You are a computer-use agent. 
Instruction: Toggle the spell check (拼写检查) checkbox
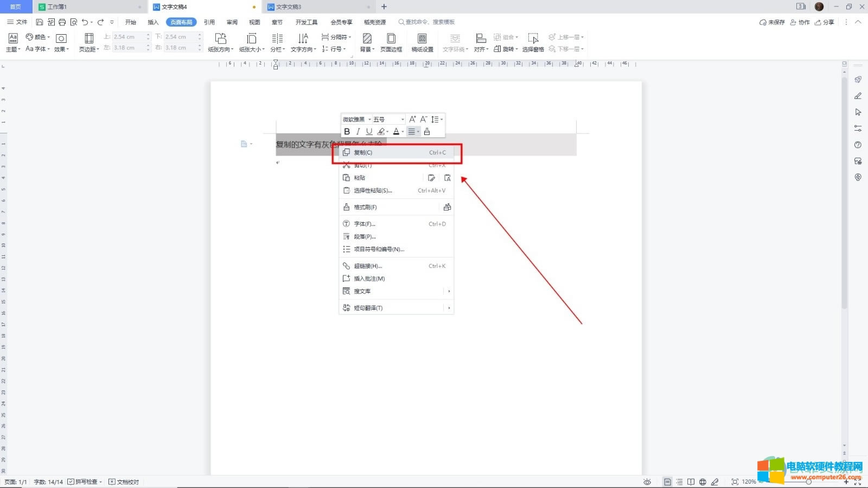coord(71,481)
